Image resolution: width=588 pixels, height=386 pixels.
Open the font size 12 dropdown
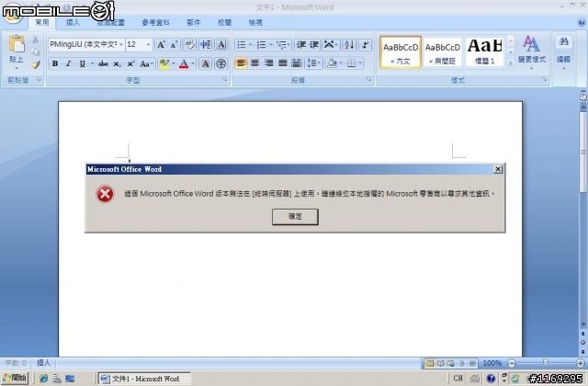(x=148, y=45)
